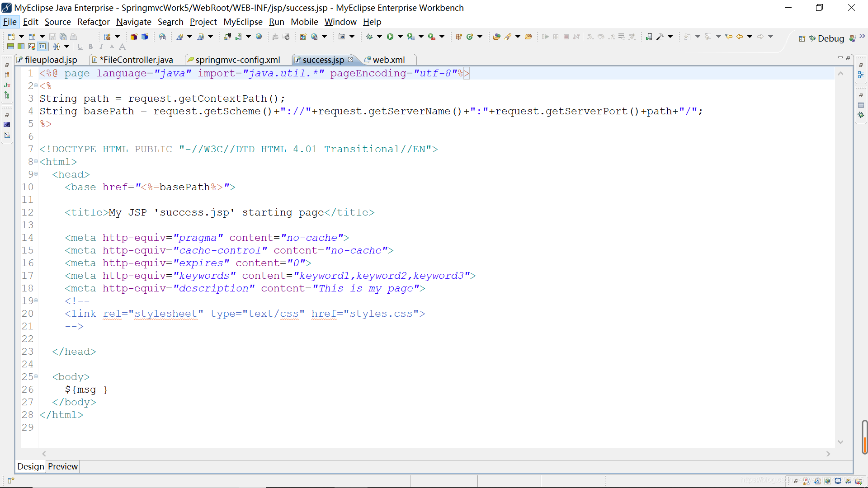Click the title text on line 12
Screen dimensions: 868x488
[x=216, y=212]
